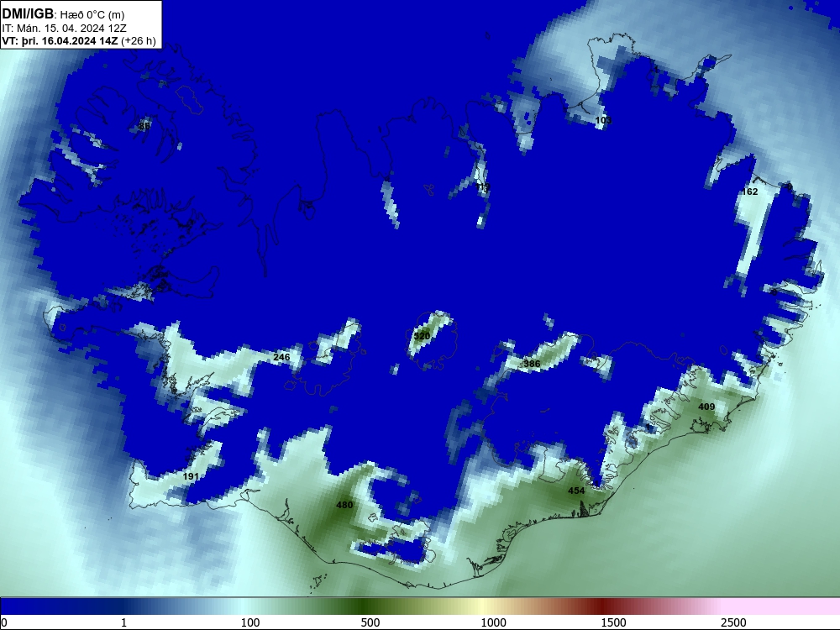
Task: Click the '1000' label on the color scale
Action: pyautogui.click(x=493, y=622)
